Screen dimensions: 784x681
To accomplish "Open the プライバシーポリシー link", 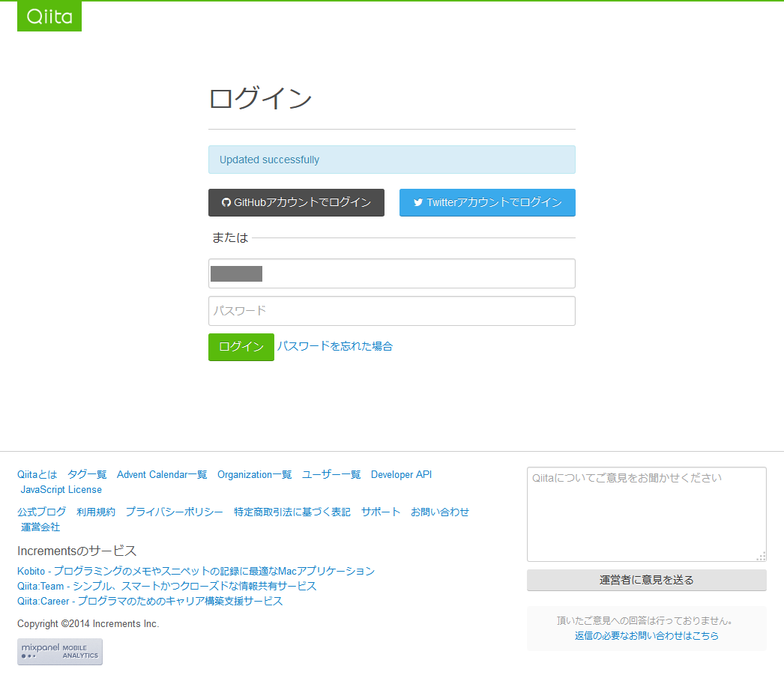I will (174, 512).
